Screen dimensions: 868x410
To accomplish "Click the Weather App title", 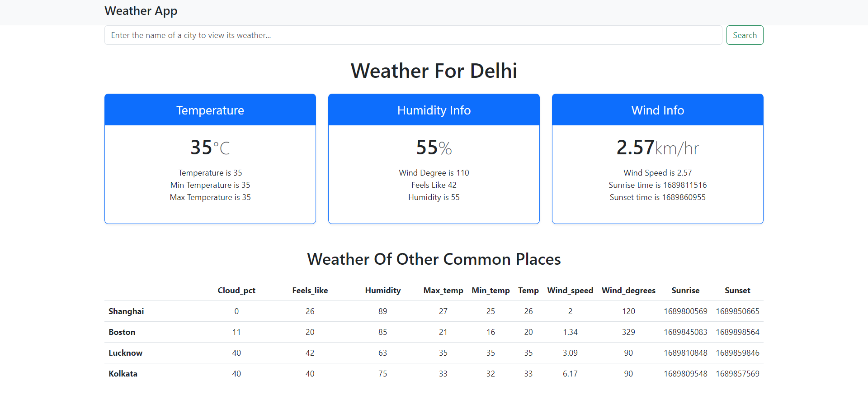I will 141,11.
